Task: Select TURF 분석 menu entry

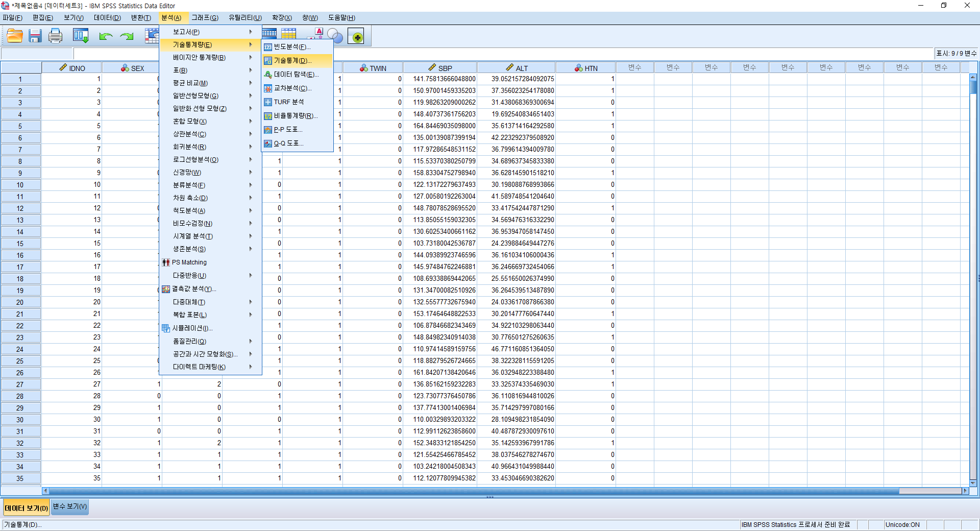Action: 297,102
